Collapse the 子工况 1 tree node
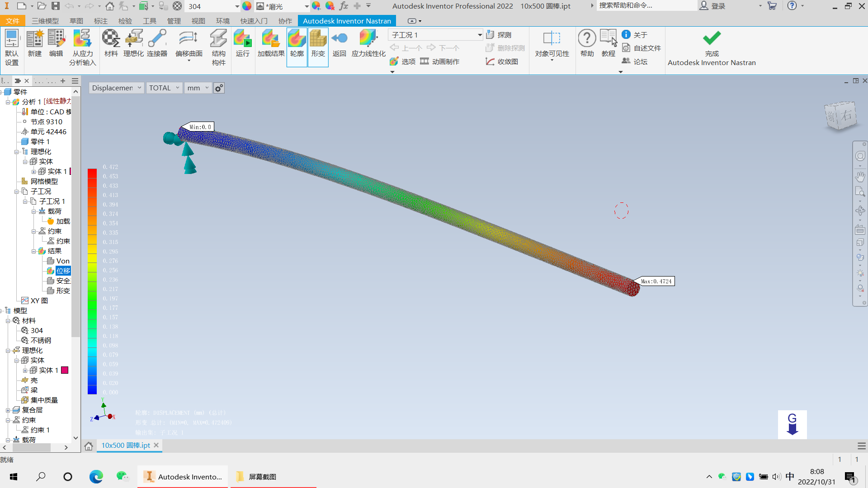This screenshot has height=488, width=868. 25,202
